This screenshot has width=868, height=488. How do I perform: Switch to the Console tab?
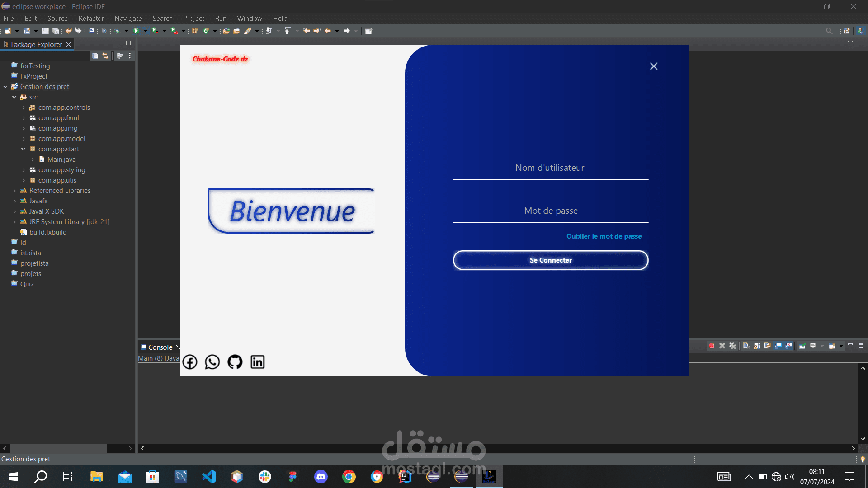[x=160, y=347]
